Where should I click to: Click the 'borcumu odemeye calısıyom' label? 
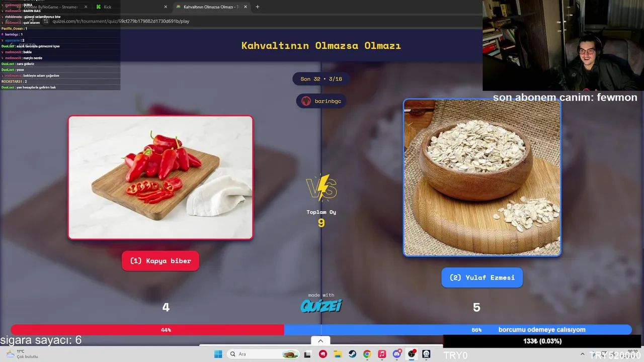click(542, 330)
